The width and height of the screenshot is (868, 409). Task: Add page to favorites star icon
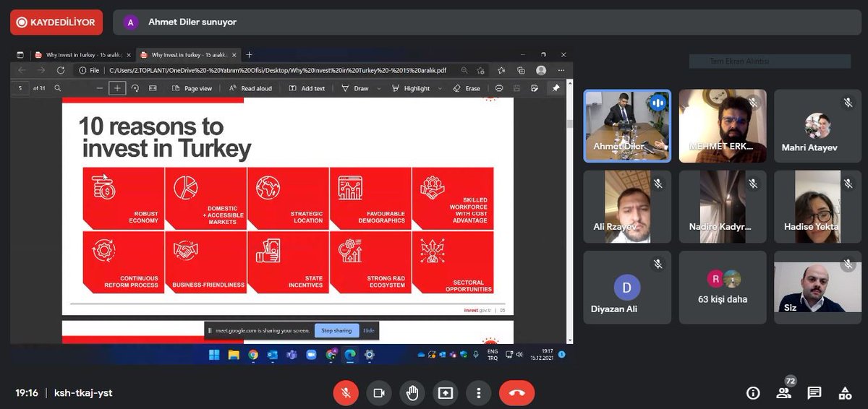[480, 71]
